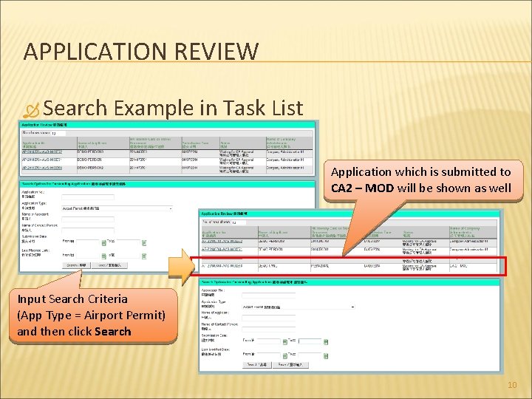532x399 pixels.
Task: Open Last Modified From calendar in before-search screenshot
Action: [x=104, y=256]
